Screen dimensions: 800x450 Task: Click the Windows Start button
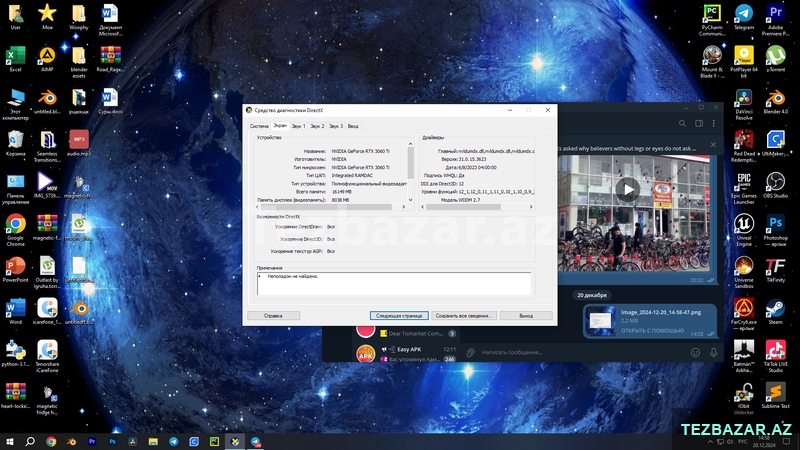(10, 442)
